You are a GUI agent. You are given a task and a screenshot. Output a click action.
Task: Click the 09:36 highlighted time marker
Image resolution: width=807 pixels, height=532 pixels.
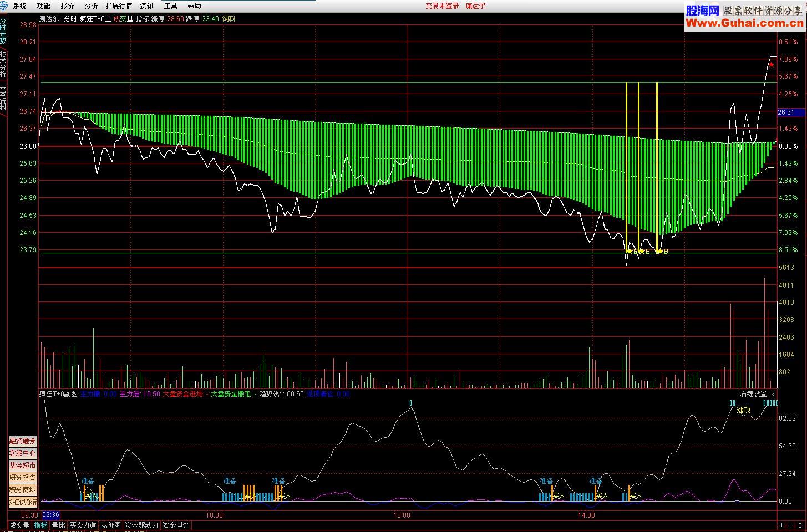pyautogui.click(x=50, y=515)
